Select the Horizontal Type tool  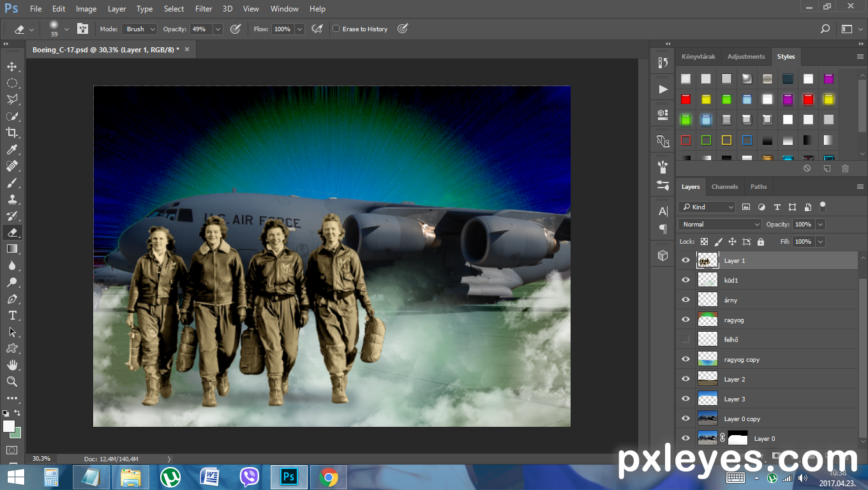(x=12, y=315)
